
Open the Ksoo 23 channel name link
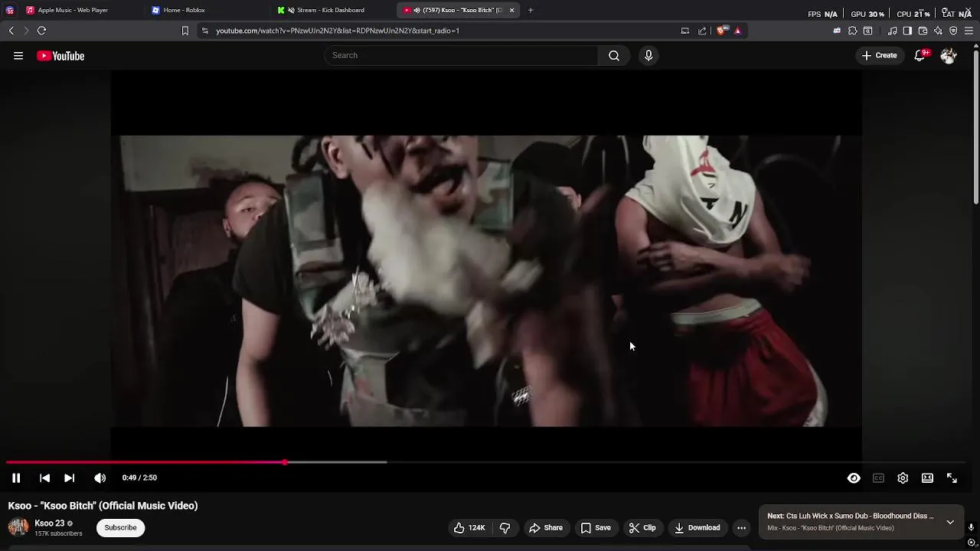pyautogui.click(x=49, y=523)
